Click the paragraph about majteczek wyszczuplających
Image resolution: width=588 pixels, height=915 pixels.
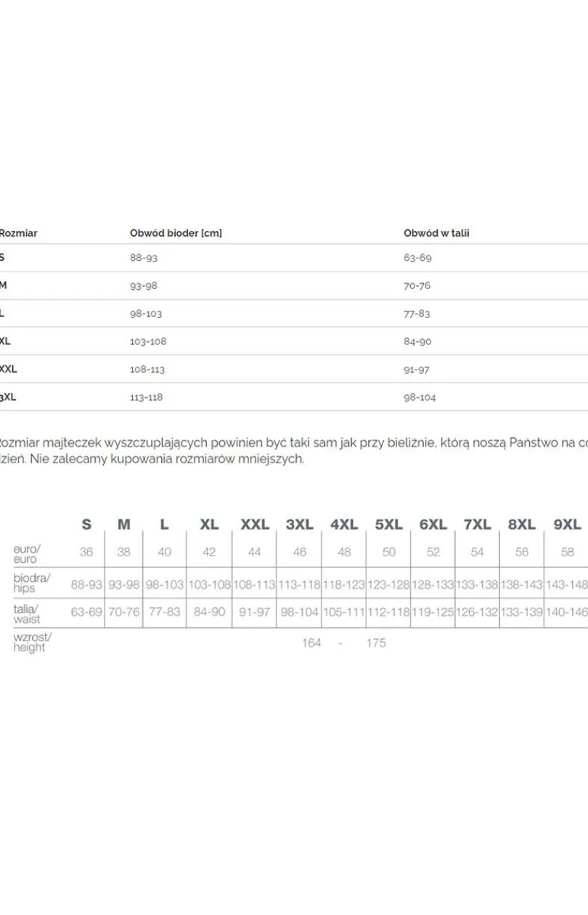[x=294, y=450]
